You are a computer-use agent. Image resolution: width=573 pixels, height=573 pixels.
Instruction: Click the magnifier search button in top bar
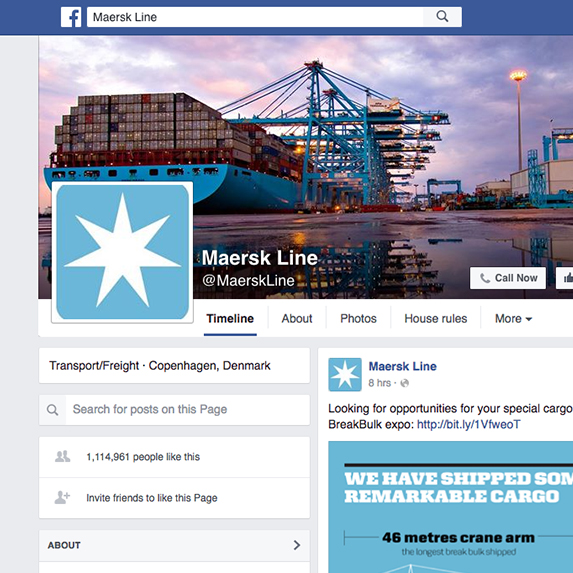pyautogui.click(x=442, y=17)
